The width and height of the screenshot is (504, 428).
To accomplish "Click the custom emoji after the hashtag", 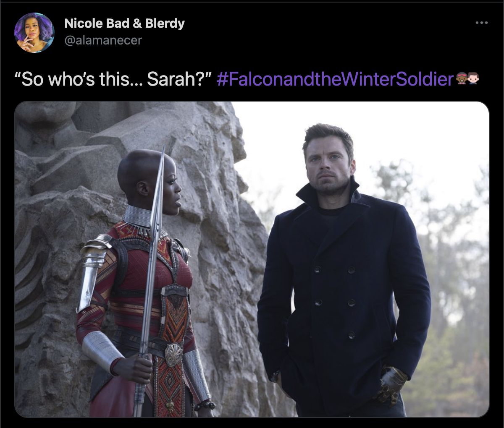I will pyautogui.click(x=467, y=78).
